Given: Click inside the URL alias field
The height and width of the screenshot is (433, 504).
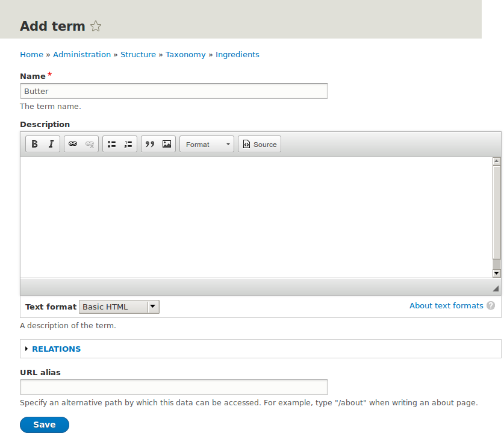Looking at the screenshot, I should coord(173,387).
